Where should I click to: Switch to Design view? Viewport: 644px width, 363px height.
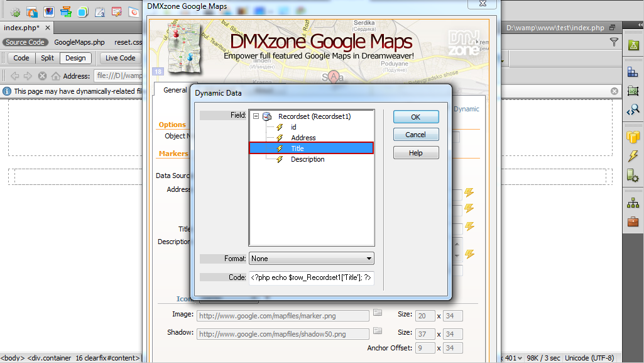(x=75, y=58)
